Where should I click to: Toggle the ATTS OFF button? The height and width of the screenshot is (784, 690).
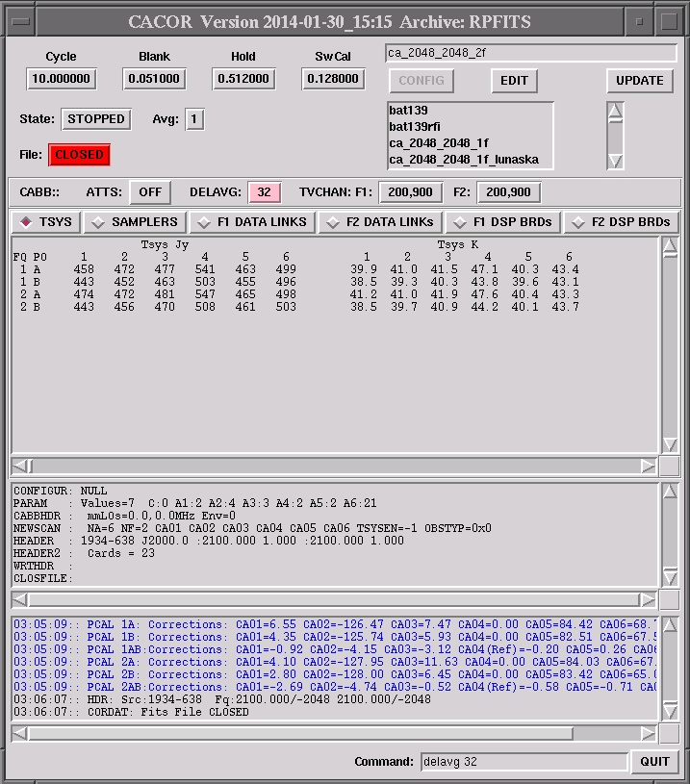[150, 192]
